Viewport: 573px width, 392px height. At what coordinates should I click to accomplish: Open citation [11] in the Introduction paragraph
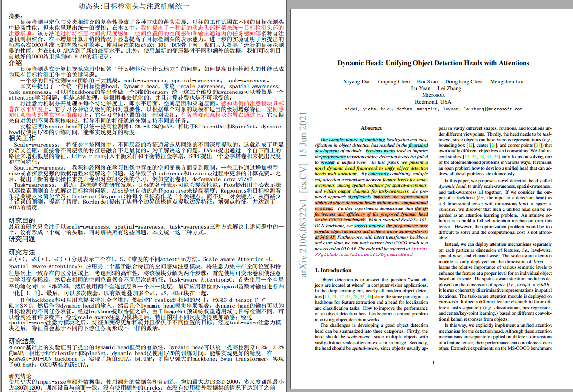[x=327, y=297]
